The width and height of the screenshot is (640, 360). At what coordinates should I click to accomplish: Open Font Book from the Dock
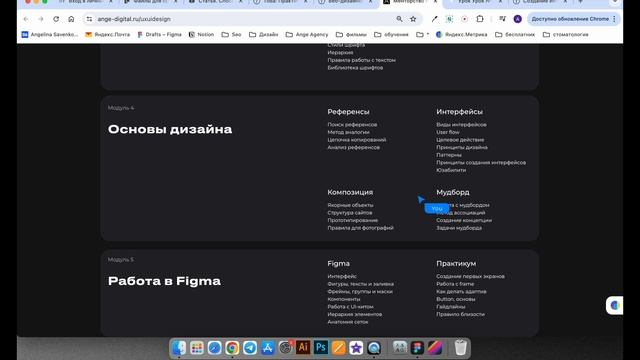400,348
